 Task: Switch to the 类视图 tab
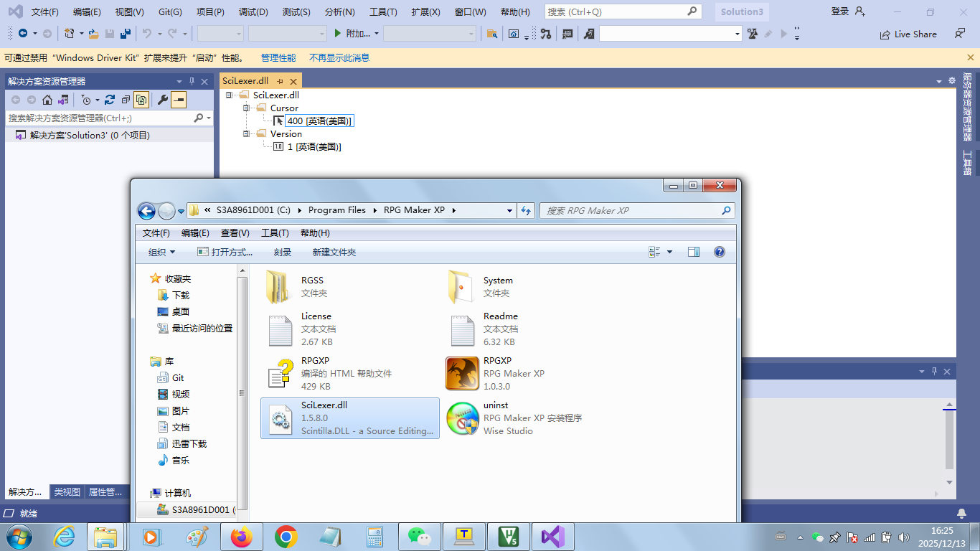pyautogui.click(x=67, y=492)
